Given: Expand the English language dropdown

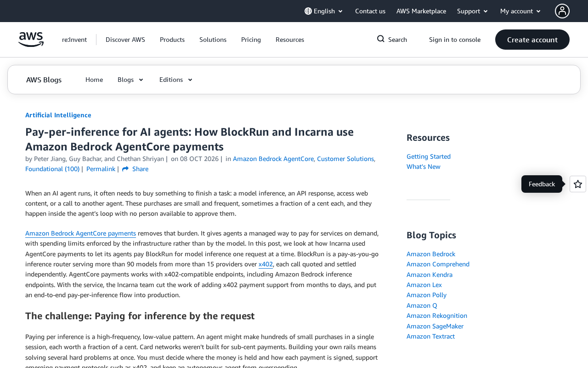Looking at the screenshot, I should tap(324, 11).
